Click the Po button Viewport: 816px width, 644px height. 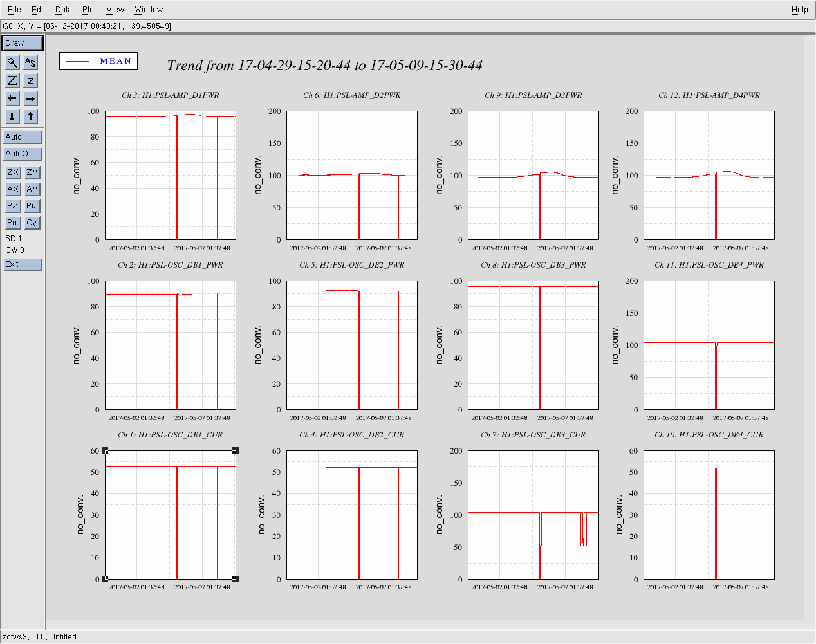[x=13, y=223]
